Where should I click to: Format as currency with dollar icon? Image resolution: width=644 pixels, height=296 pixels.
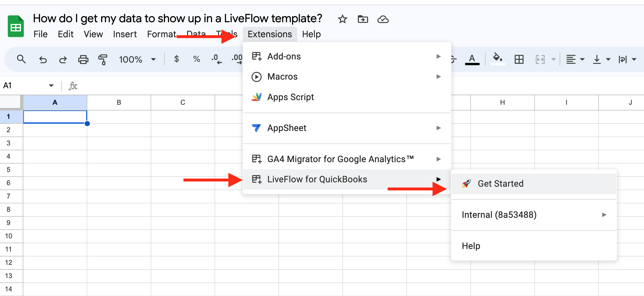(x=177, y=59)
